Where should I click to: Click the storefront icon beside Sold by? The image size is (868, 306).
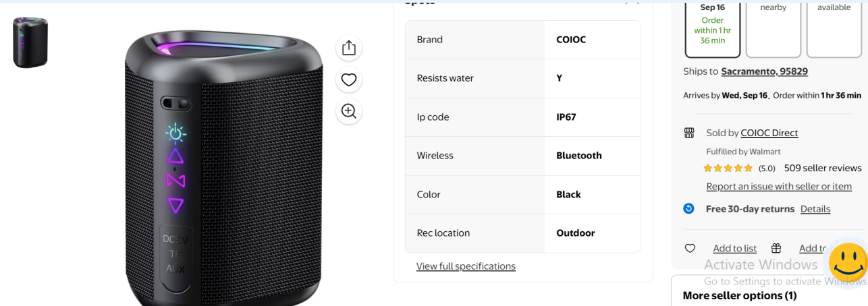coord(689,133)
